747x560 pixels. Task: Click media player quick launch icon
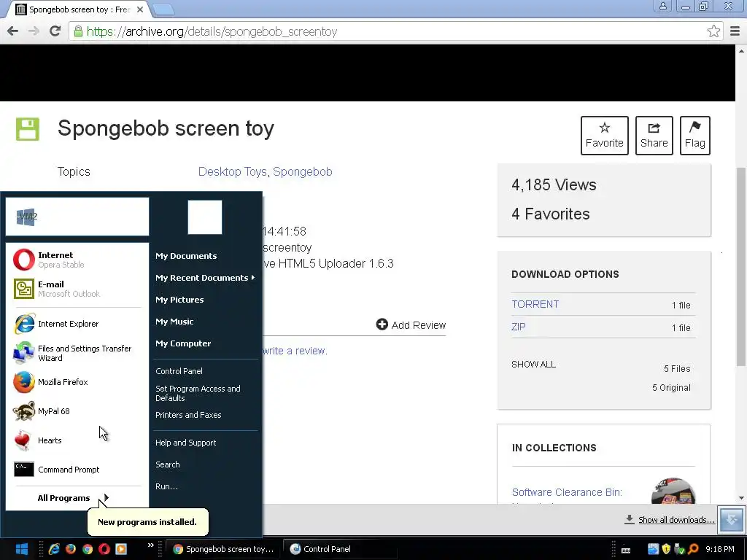point(121,549)
